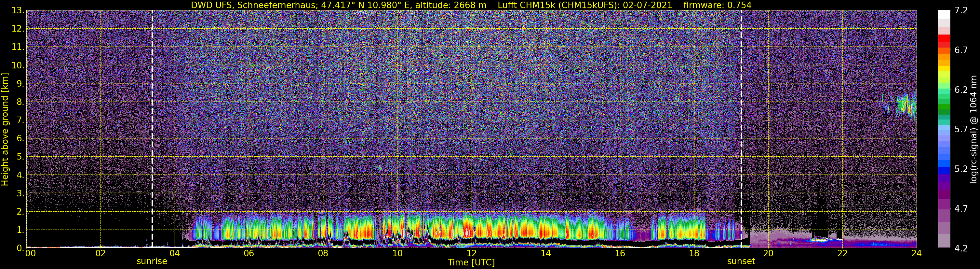
Task: Click the time tick label '08'
Action: click(323, 254)
